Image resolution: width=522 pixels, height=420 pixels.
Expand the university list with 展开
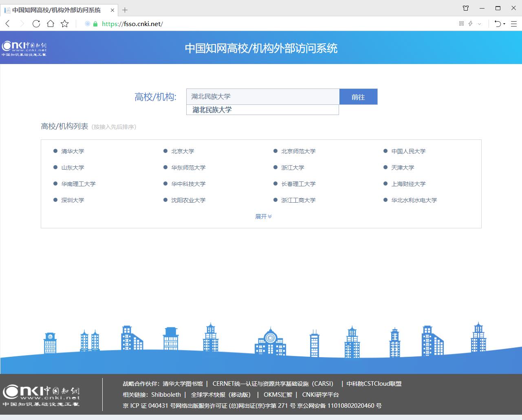click(x=263, y=217)
